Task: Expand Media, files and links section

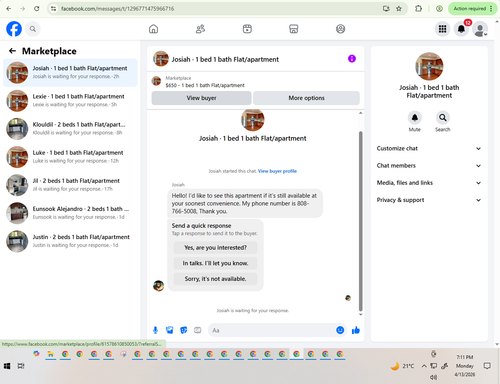Action: pos(429,183)
